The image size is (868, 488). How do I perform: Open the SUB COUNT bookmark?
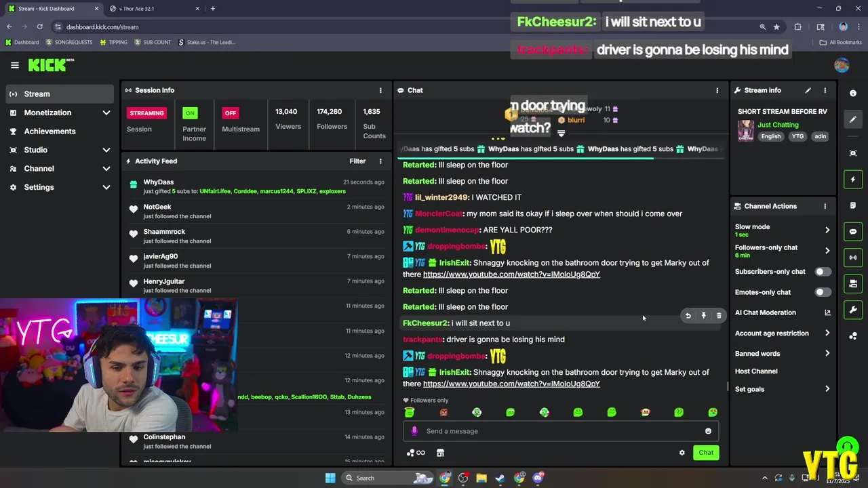[153, 42]
